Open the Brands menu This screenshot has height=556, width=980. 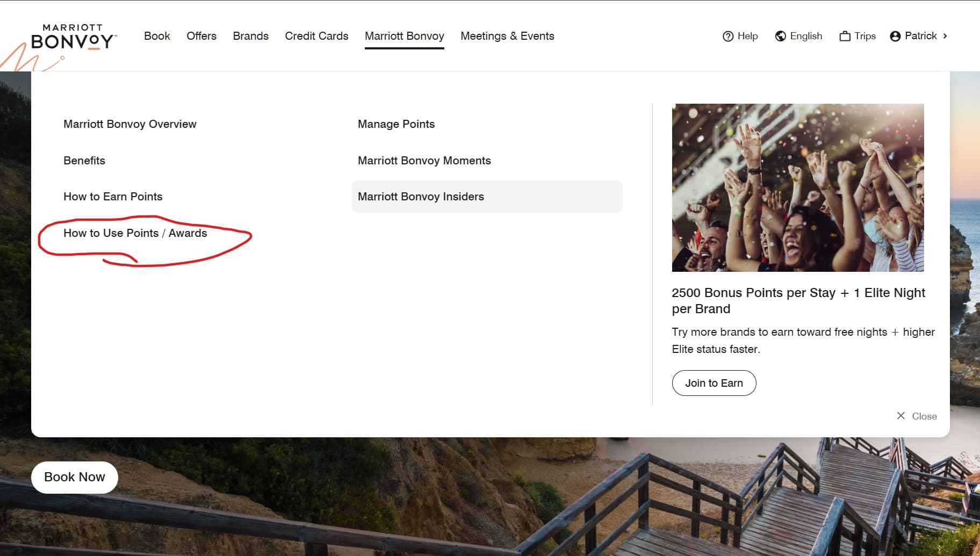pos(251,36)
